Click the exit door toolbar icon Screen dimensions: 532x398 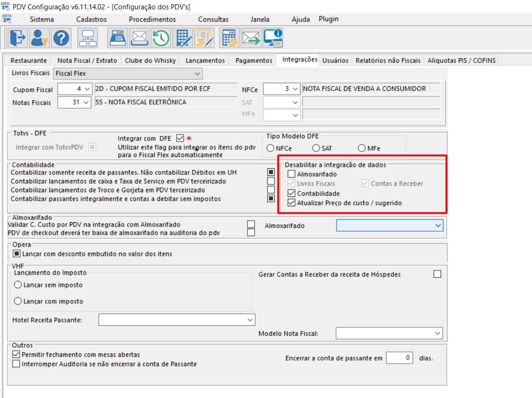[x=17, y=38]
